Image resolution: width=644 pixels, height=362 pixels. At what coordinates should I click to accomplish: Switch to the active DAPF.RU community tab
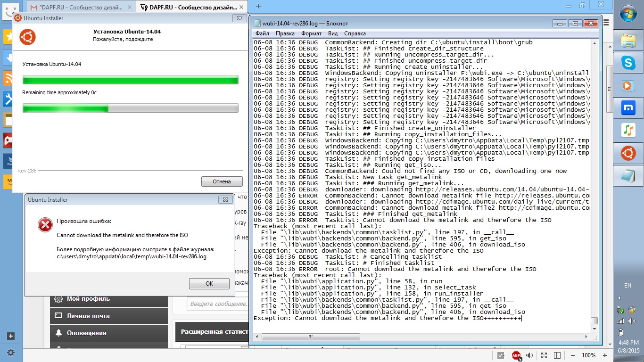click(192, 7)
